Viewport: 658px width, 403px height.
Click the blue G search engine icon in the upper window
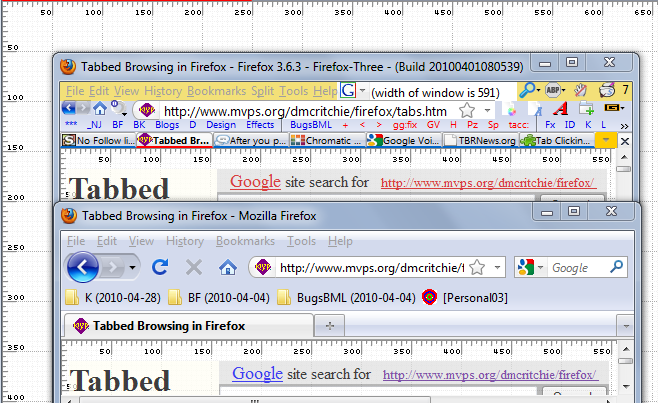(x=348, y=90)
